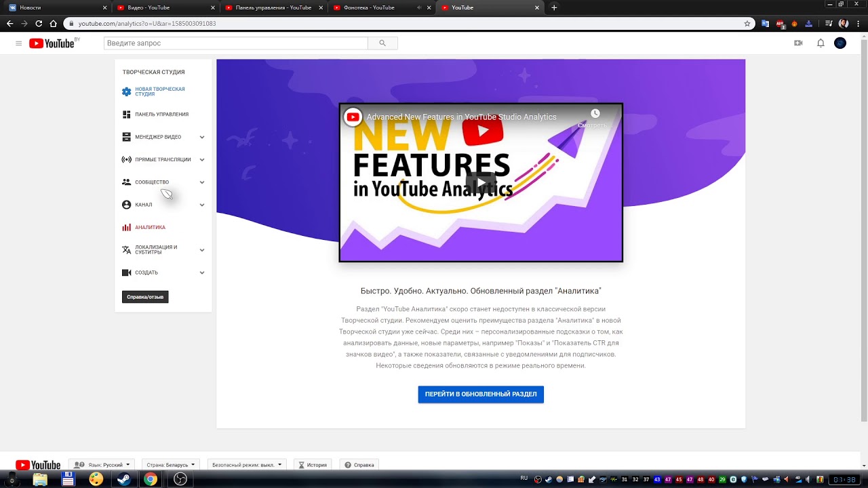This screenshot has width=868, height=488.
Task: Expand the 'Прямые трансляции' chevron
Action: point(202,160)
